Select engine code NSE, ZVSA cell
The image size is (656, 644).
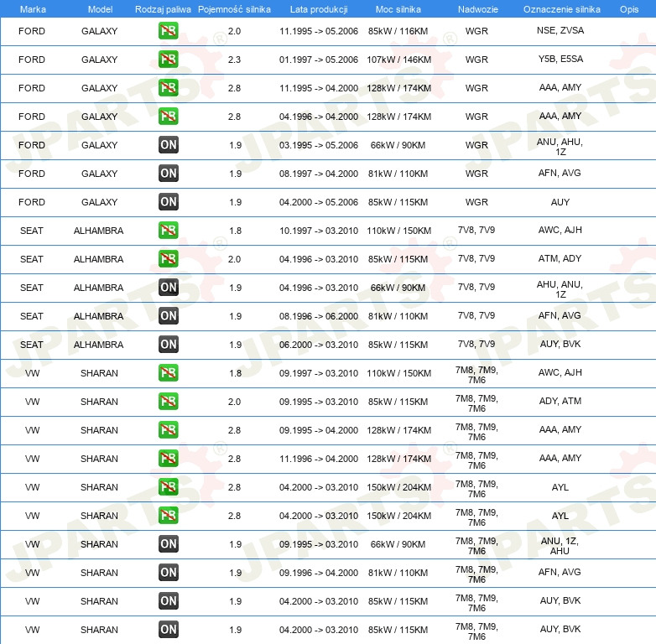560,30
